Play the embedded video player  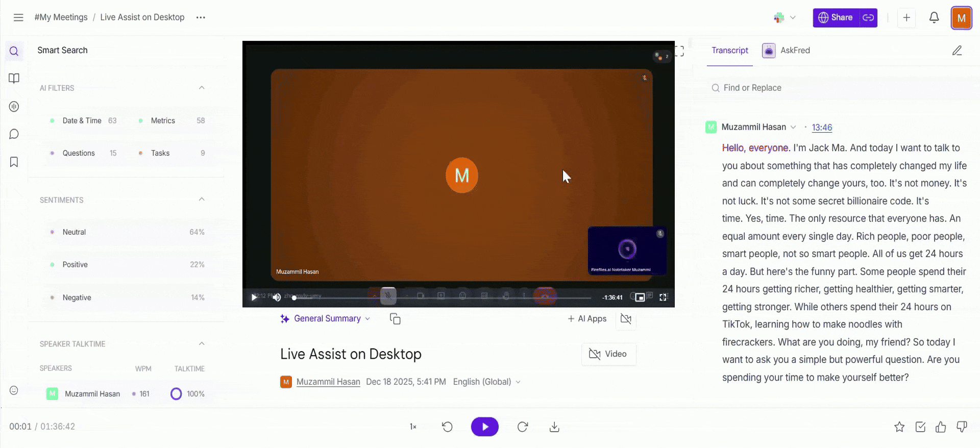254,297
